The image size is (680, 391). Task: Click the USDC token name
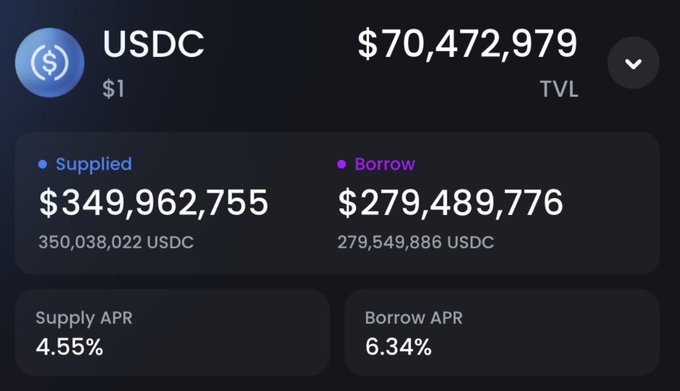153,44
